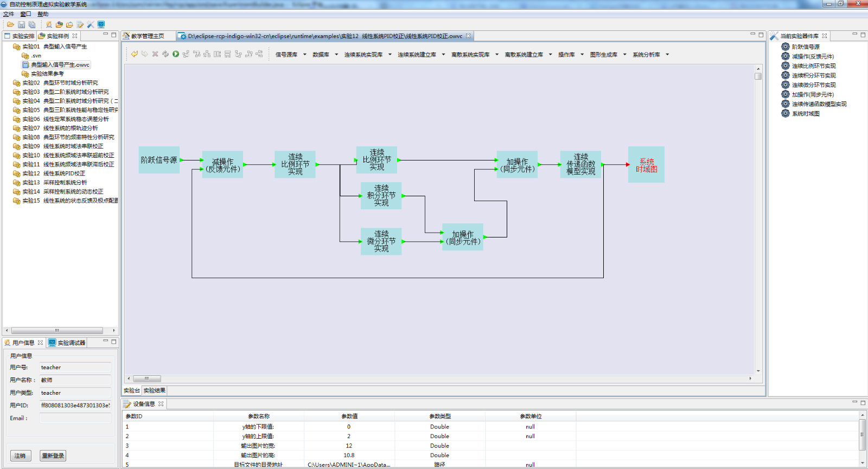Click the open folder icon in main toolbar
This screenshot has width=868, height=469.
(10, 25)
